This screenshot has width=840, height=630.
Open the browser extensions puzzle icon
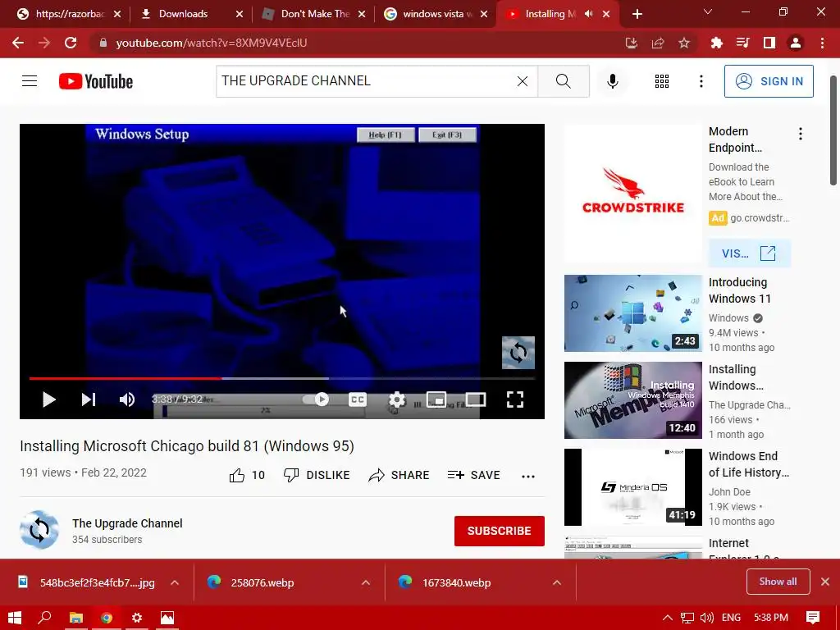(x=717, y=43)
